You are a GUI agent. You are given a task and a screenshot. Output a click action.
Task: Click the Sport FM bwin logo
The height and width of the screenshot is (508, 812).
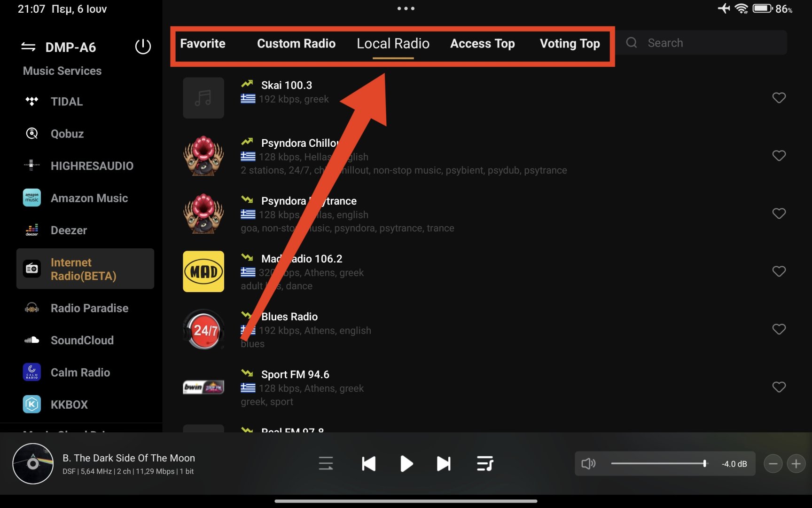point(203,387)
